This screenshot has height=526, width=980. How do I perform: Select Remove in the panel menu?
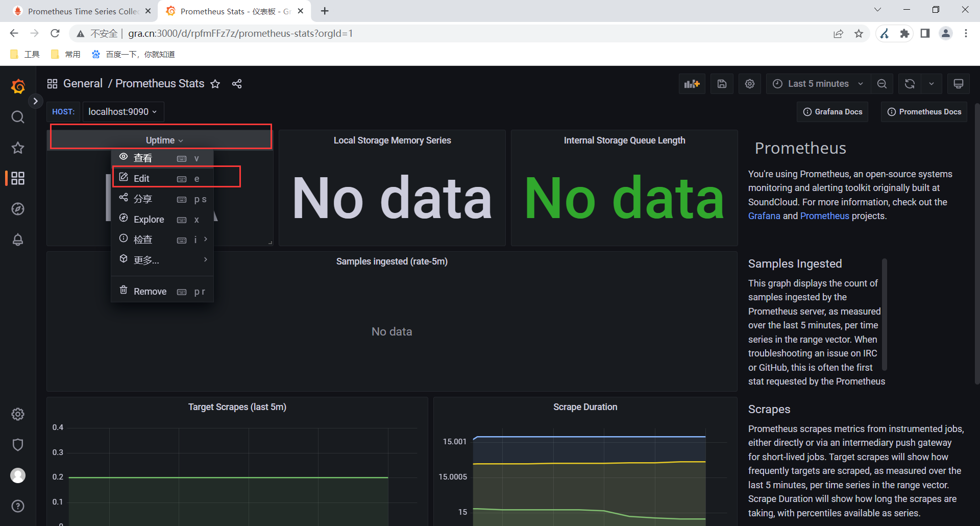click(162, 291)
